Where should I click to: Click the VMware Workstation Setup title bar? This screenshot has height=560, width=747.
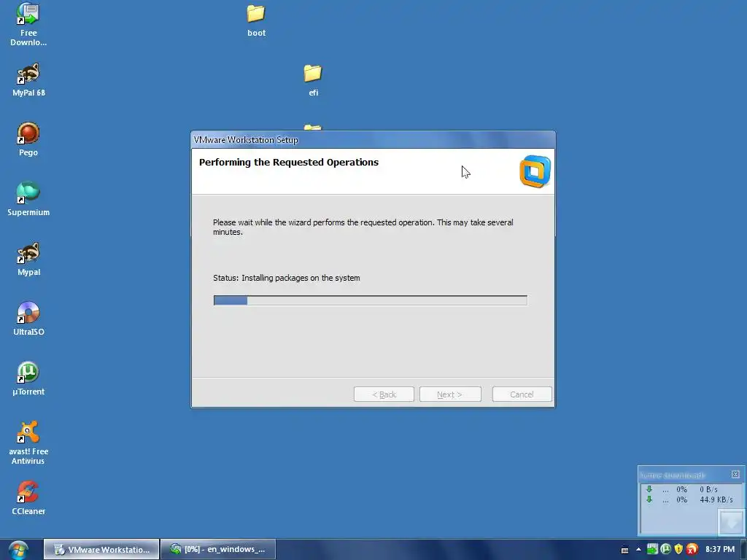[x=373, y=139]
